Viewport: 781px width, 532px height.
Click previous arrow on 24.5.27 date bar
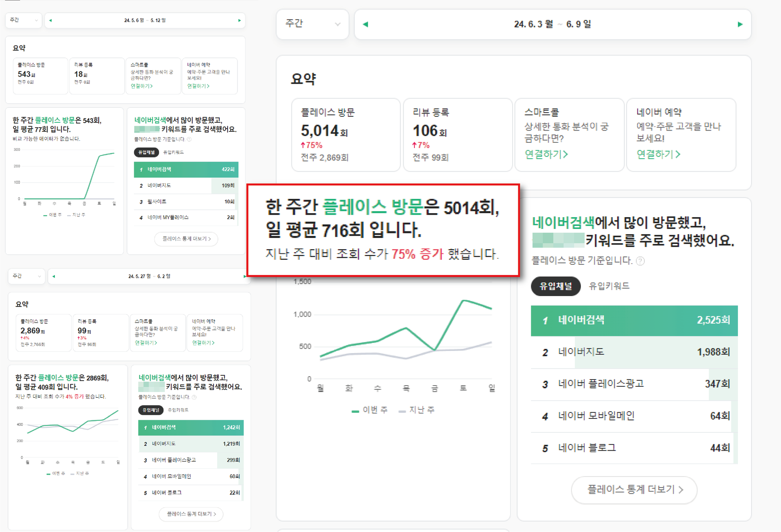(x=54, y=277)
